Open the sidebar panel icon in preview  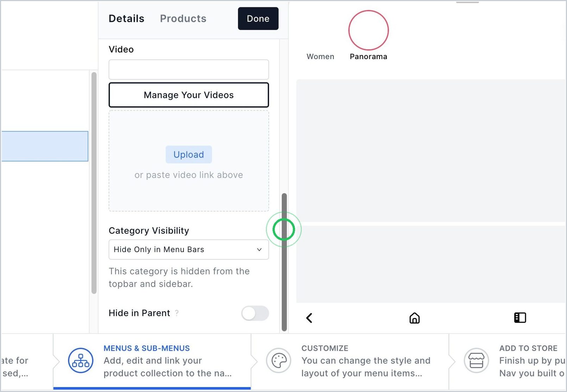pos(520,318)
